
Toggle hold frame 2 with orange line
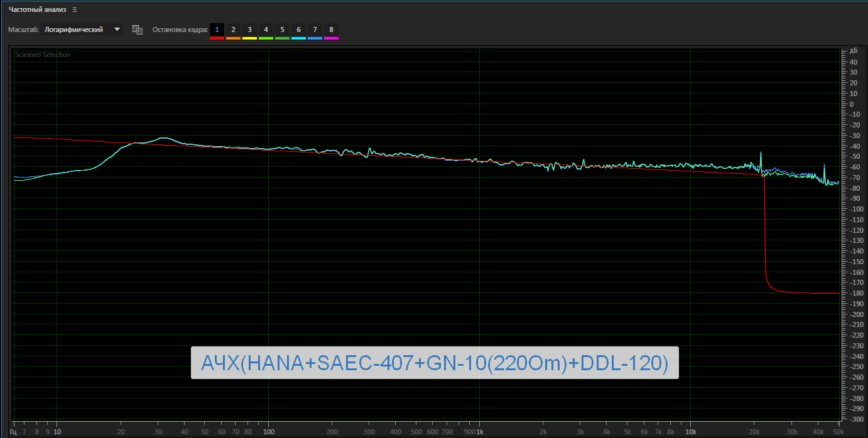[x=233, y=29]
